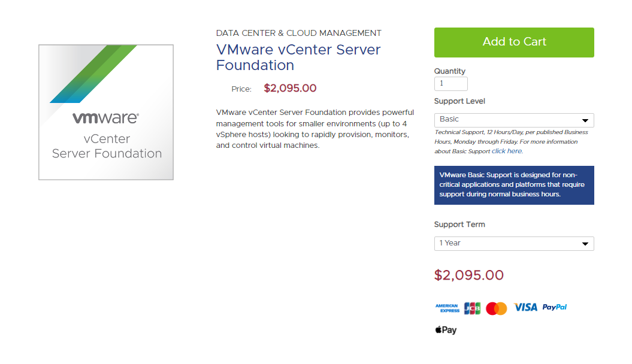Click the Data Center & Cloud Management category
Viewport: 632px width, 364px height.
click(x=298, y=33)
